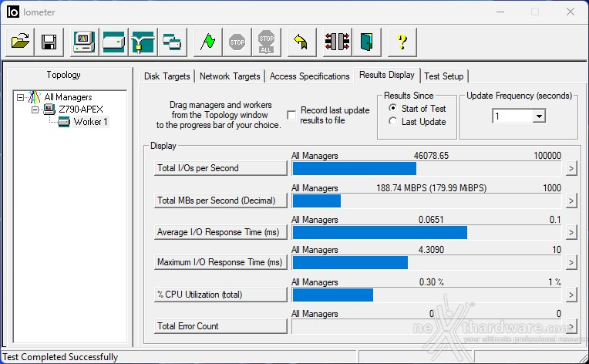The width and height of the screenshot is (589, 364).
Task: Switch to the Network Targets tab
Action: tap(230, 76)
